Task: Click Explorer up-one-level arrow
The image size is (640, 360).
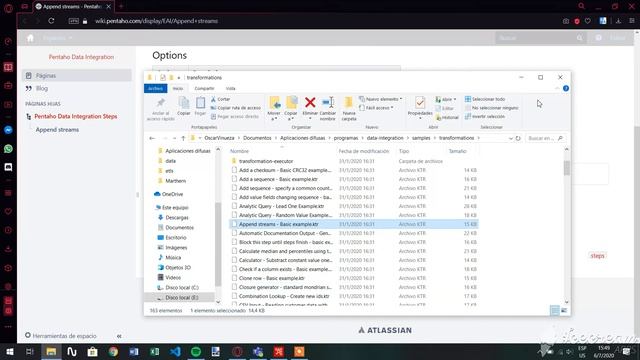Action: (x=183, y=138)
